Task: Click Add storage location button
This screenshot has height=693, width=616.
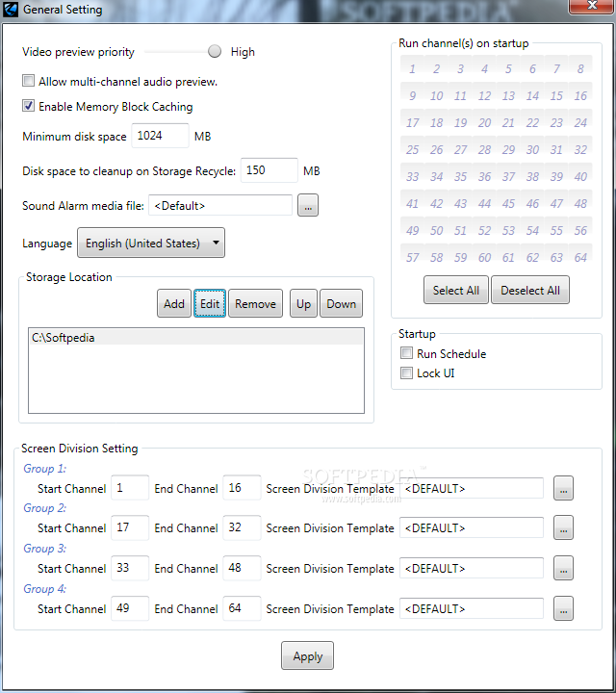Action: tap(174, 303)
